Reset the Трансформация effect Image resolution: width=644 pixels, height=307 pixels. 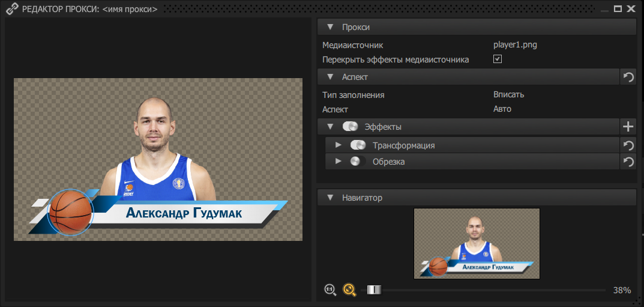[628, 145]
